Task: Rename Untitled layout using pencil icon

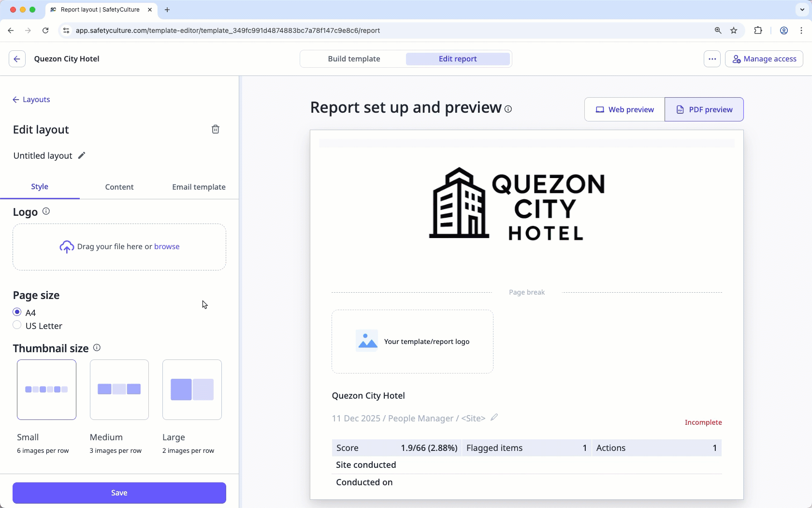Action: [x=82, y=155]
